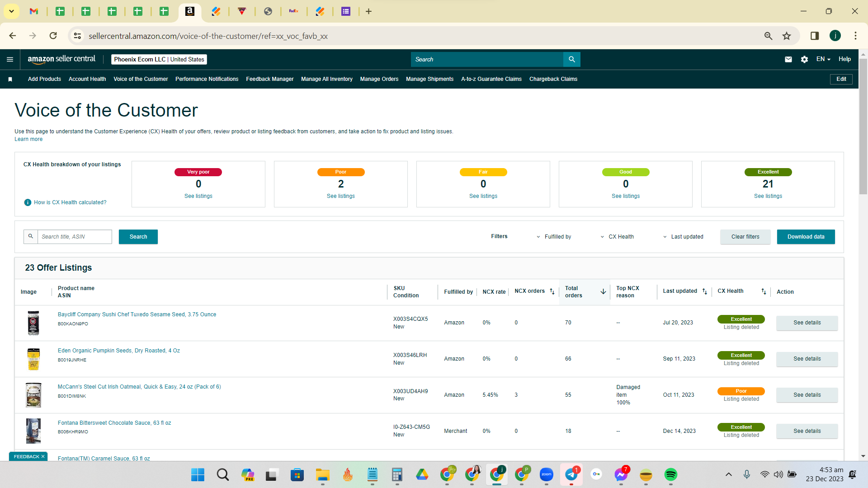Sort by the Total orders down arrow
Screen dimensions: 868x488
pos(603,291)
